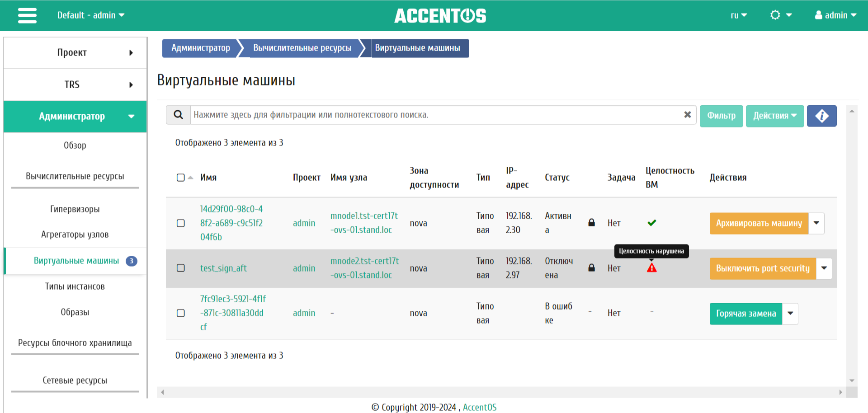Viewport: 868px width, 413px height.
Task: Open the test_sign_aft machine link
Action: coord(223,268)
